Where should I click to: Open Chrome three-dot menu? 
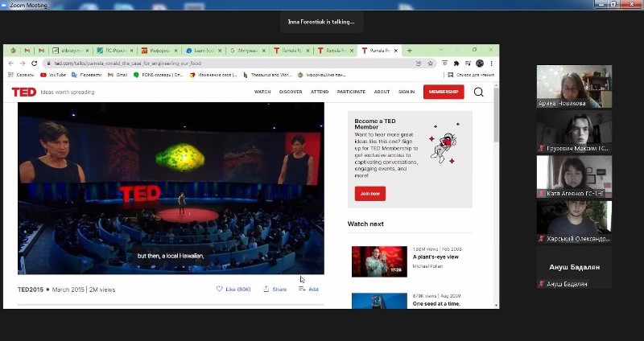click(x=491, y=64)
